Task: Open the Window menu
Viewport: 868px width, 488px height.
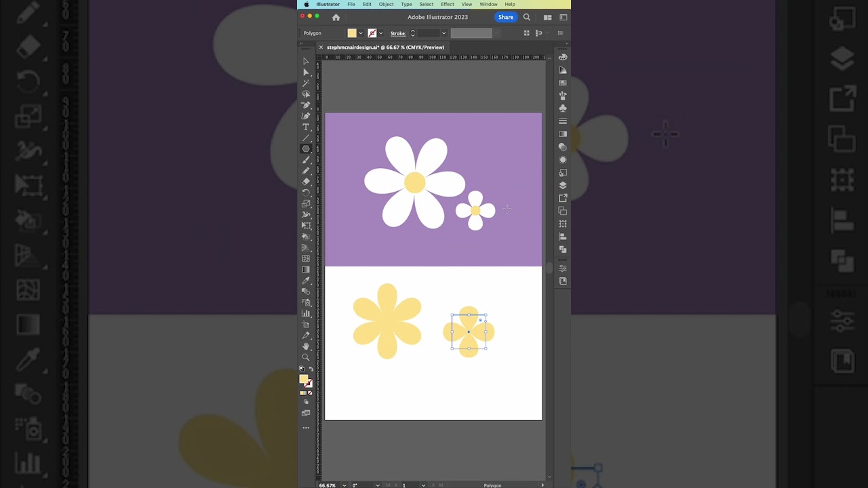Action: (488, 4)
